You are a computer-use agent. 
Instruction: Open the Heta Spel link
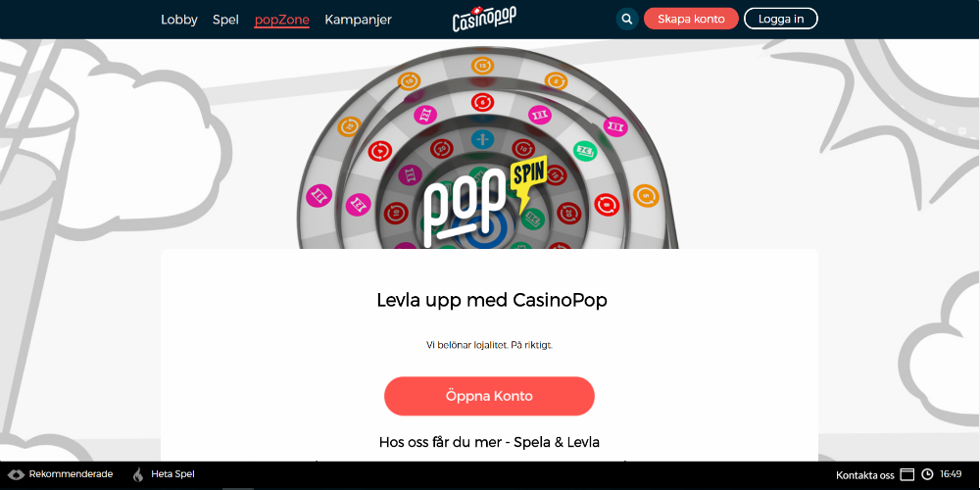click(173, 474)
